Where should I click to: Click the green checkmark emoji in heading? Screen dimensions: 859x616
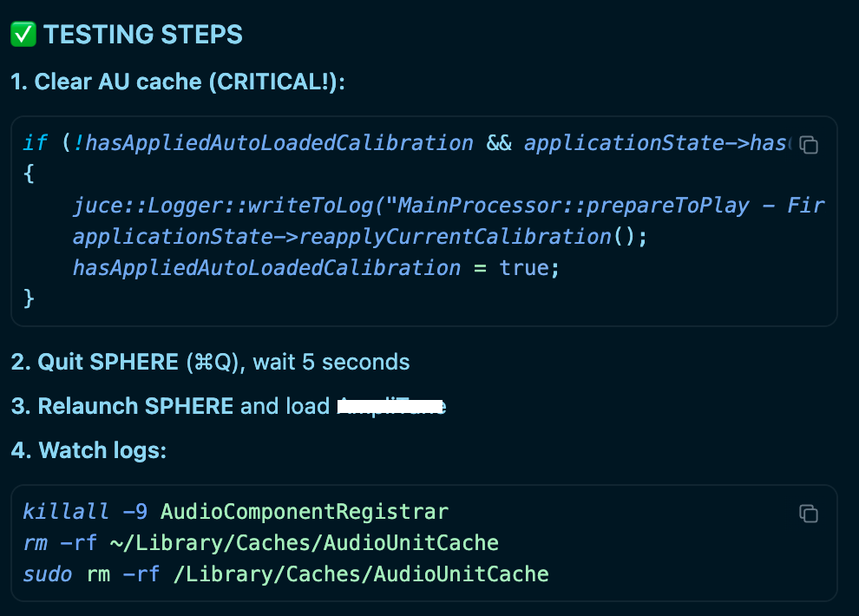click(x=23, y=35)
